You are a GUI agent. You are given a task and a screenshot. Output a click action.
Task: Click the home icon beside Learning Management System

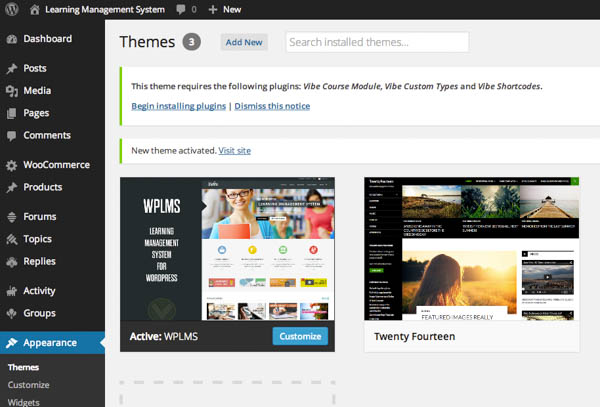pyautogui.click(x=35, y=9)
